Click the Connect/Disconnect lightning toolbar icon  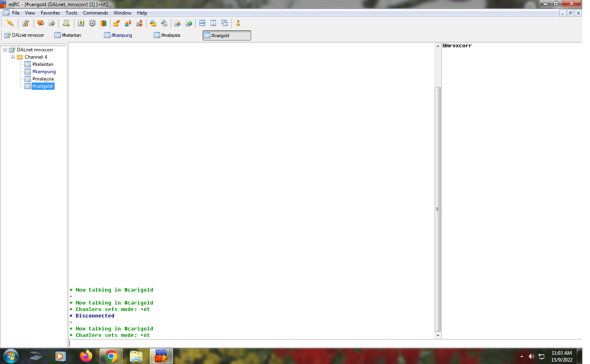[10, 23]
